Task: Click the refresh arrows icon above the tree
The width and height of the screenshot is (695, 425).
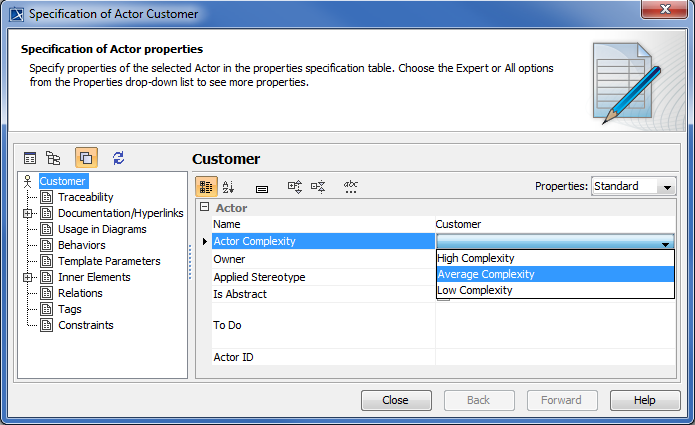Action: (119, 157)
